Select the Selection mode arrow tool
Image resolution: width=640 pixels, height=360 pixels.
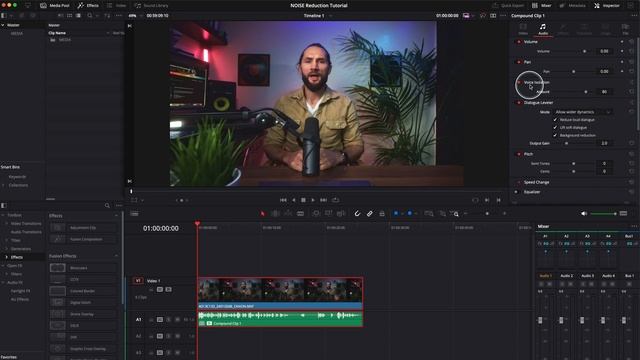pos(262,213)
